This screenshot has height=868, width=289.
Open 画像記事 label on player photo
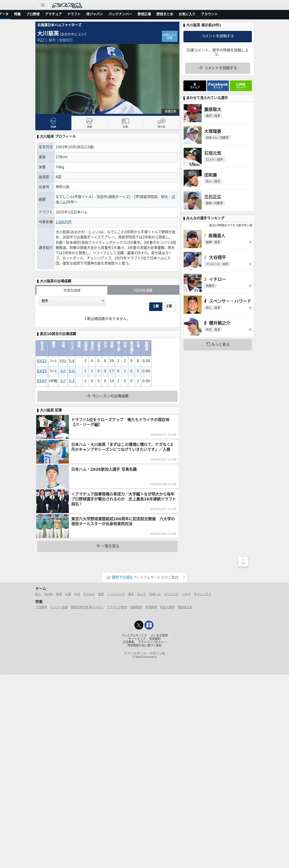(x=170, y=111)
